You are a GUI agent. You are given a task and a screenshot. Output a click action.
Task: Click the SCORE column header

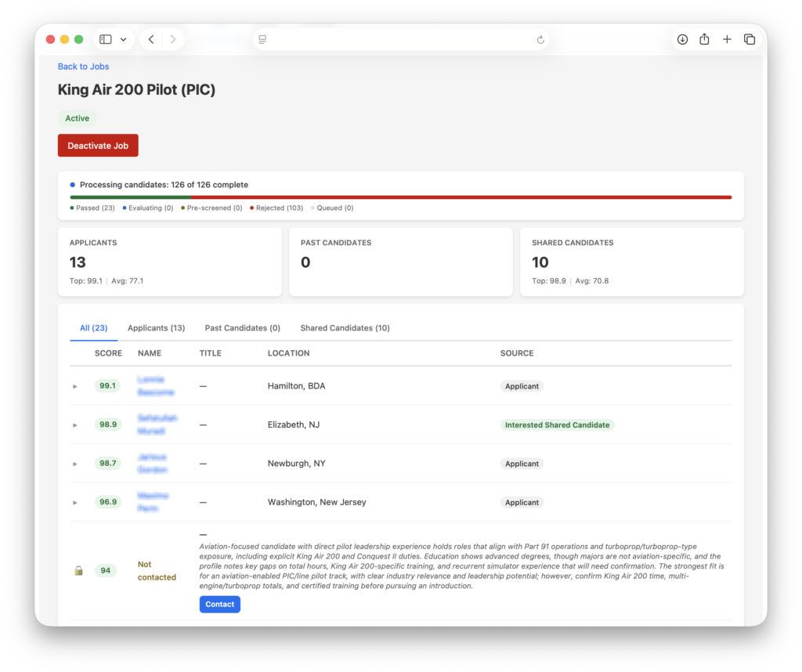[x=108, y=353]
